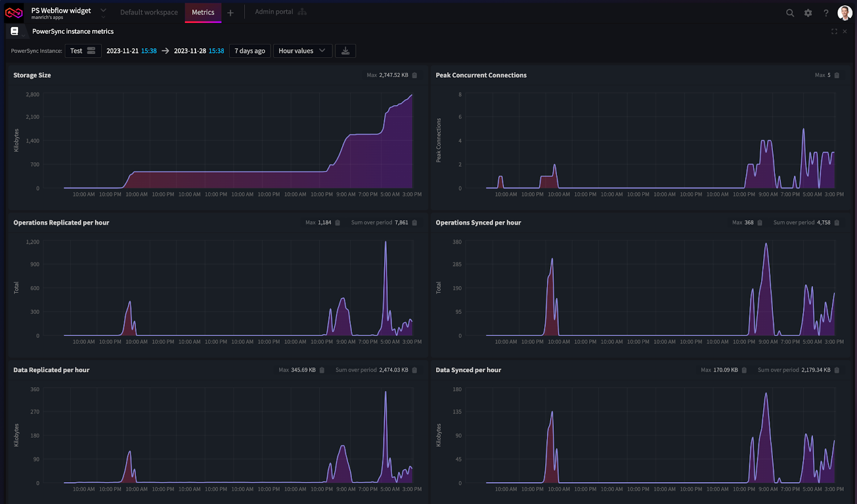Image resolution: width=857 pixels, height=504 pixels.
Task: Copy Data Replicated max 345.69 KB value
Action: [322, 370]
